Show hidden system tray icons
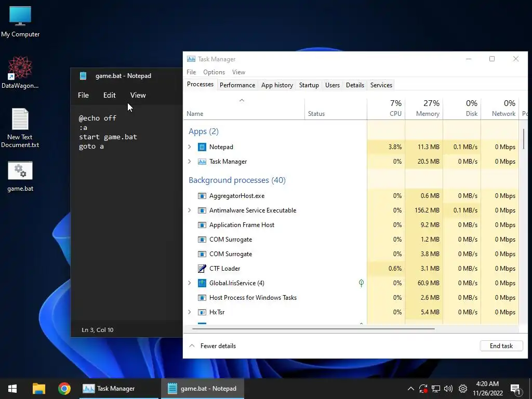This screenshot has width=532, height=399. (410, 389)
